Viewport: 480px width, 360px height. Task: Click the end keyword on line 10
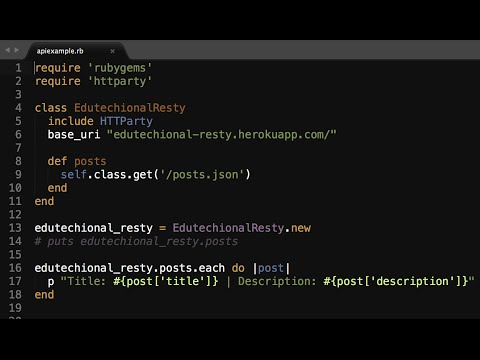(x=57, y=188)
